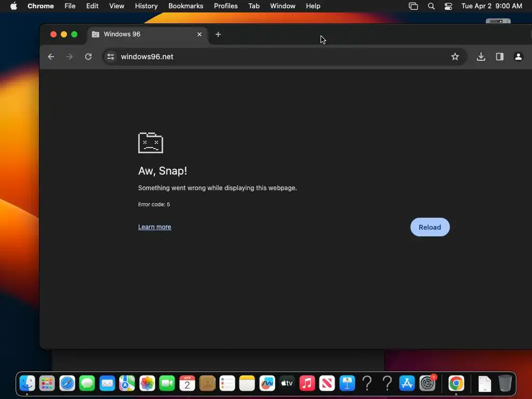Image resolution: width=532 pixels, height=399 pixels.
Task: Select the Windows 96 tab
Action: 148,34
